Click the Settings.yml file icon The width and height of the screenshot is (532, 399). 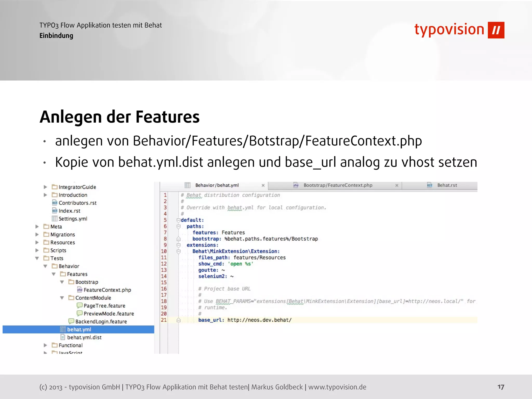coord(55,219)
